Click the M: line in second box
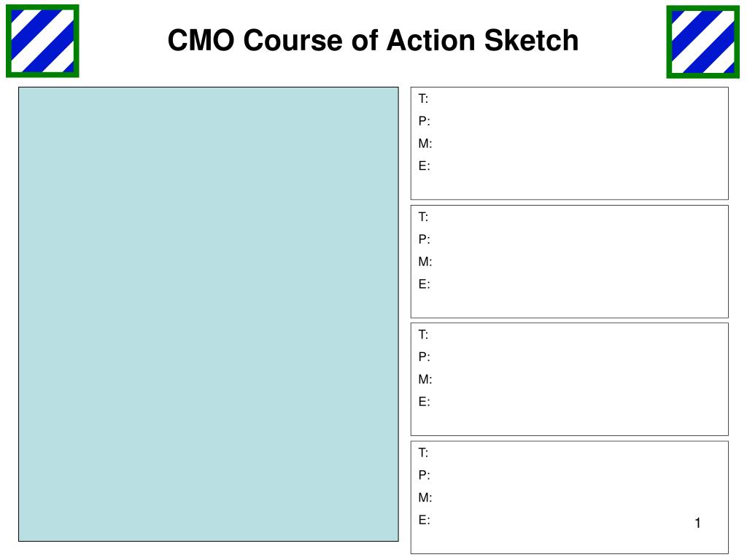Viewport: 747px width, 560px height. pyautogui.click(x=425, y=262)
